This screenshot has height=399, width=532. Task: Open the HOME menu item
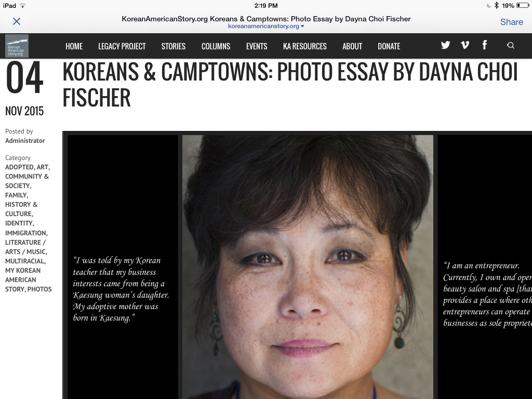pyautogui.click(x=74, y=46)
